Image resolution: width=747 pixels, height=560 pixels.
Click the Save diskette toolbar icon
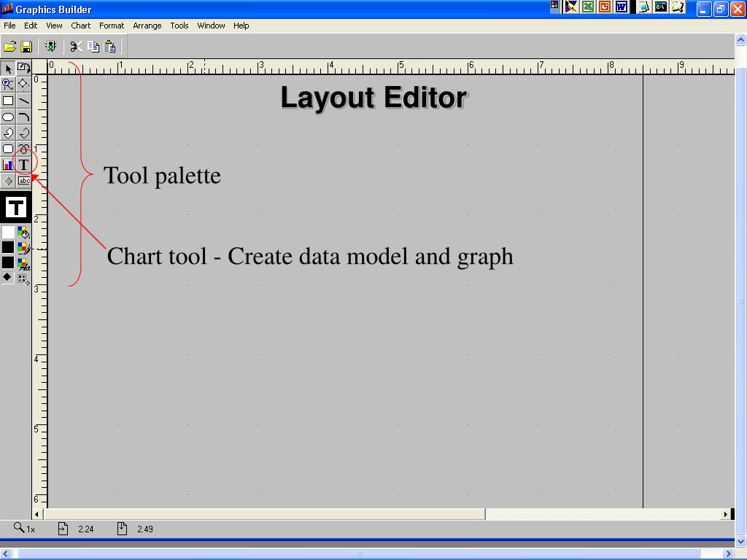[26, 46]
